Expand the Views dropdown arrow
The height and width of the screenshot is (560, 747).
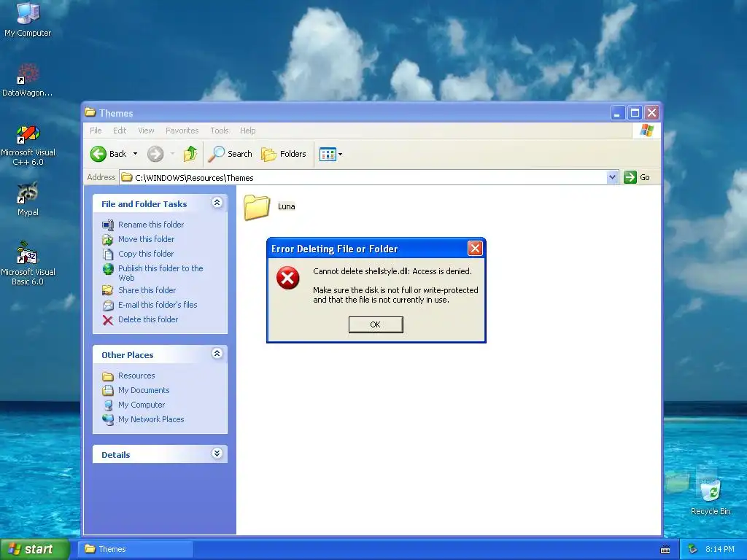click(x=340, y=155)
